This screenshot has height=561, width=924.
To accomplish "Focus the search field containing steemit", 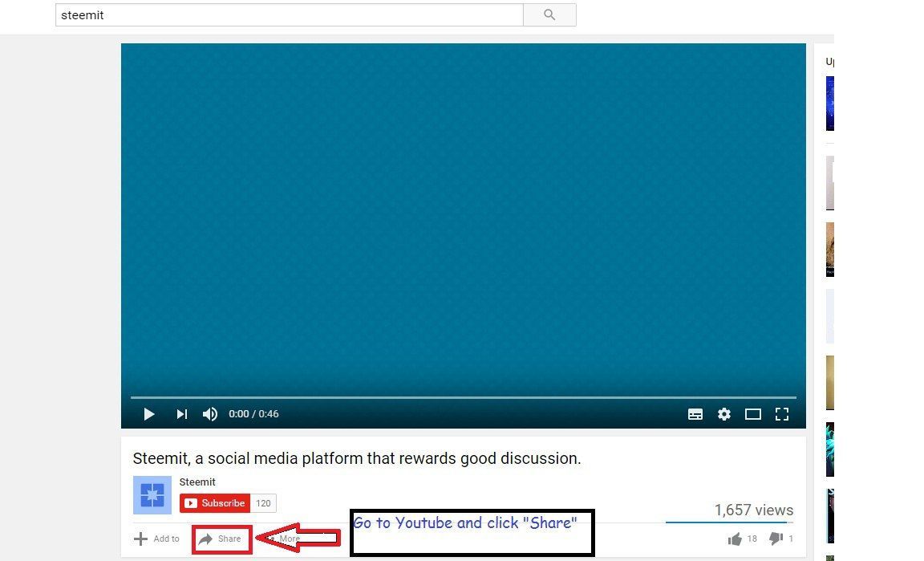I will pos(290,14).
